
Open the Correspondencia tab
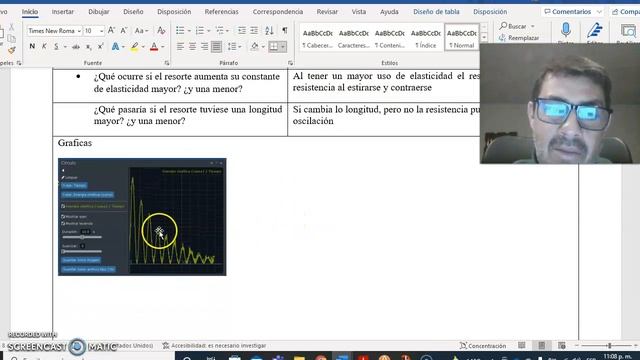(x=278, y=12)
